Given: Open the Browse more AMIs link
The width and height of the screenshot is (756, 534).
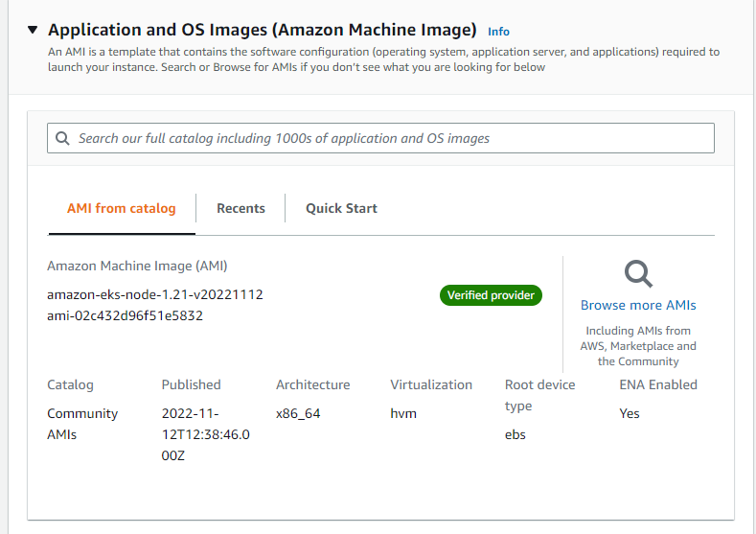Looking at the screenshot, I should click(638, 305).
